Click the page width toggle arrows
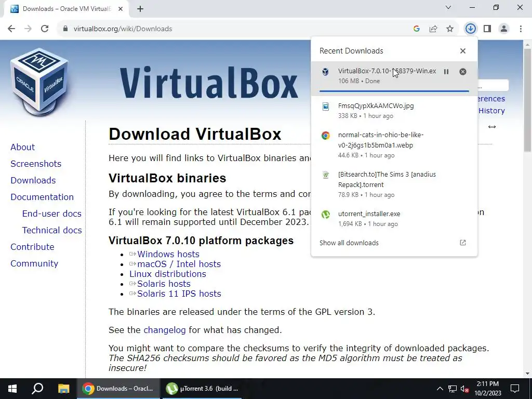This screenshot has height=399, width=532. (492, 127)
